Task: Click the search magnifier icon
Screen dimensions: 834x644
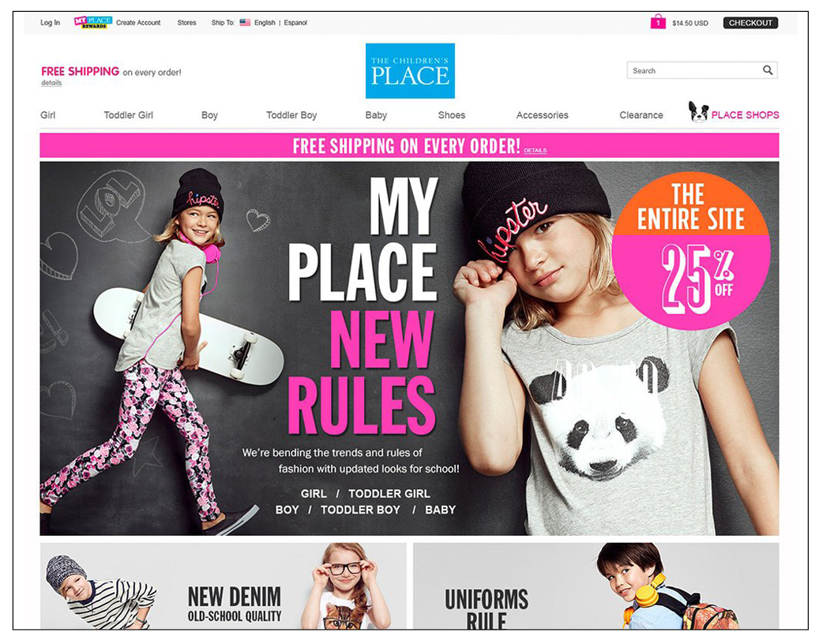Action: click(768, 70)
